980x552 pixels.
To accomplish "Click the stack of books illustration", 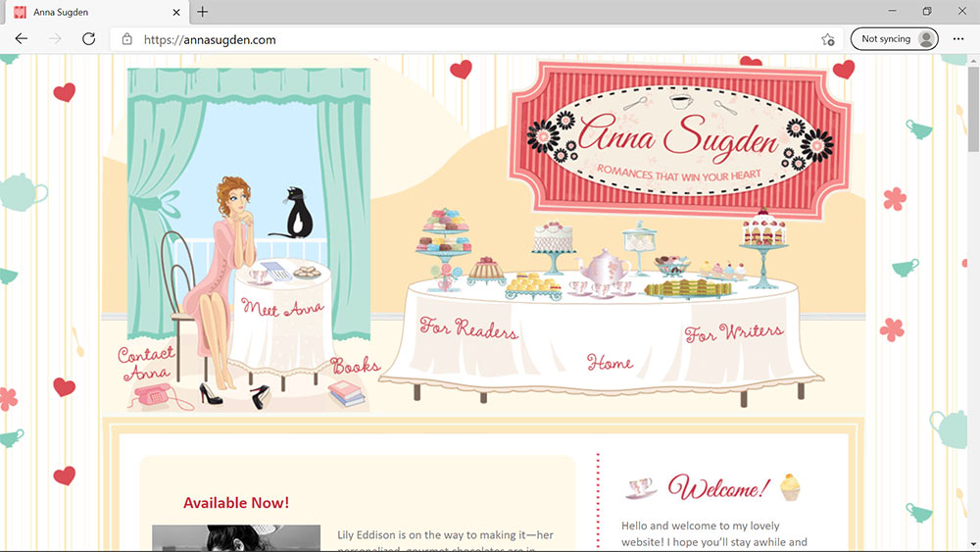I will [x=346, y=393].
